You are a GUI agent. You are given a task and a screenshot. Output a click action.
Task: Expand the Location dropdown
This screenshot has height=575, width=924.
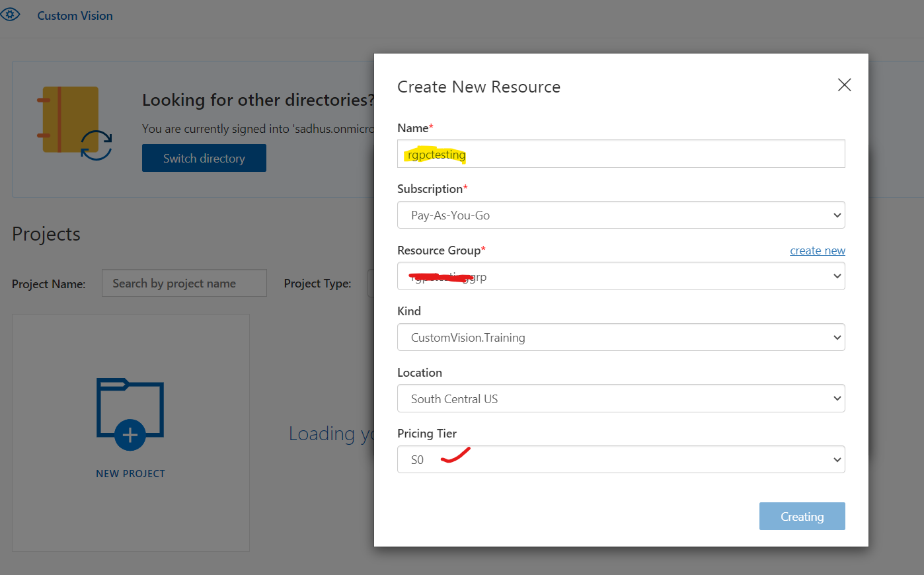(621, 399)
